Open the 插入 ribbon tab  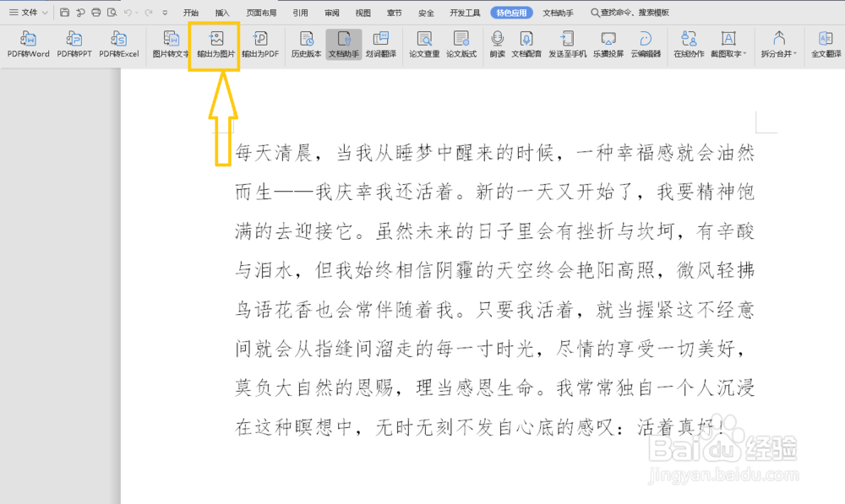coord(223,13)
